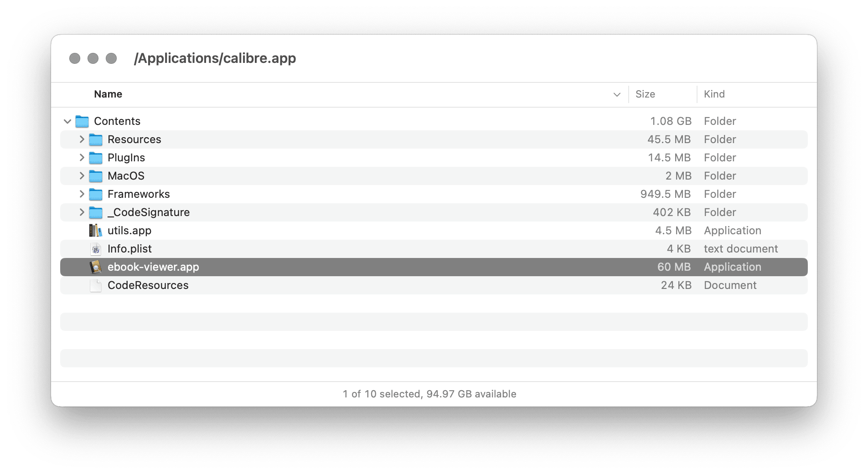
Task: Sort by the Kind column header
Action: (714, 94)
